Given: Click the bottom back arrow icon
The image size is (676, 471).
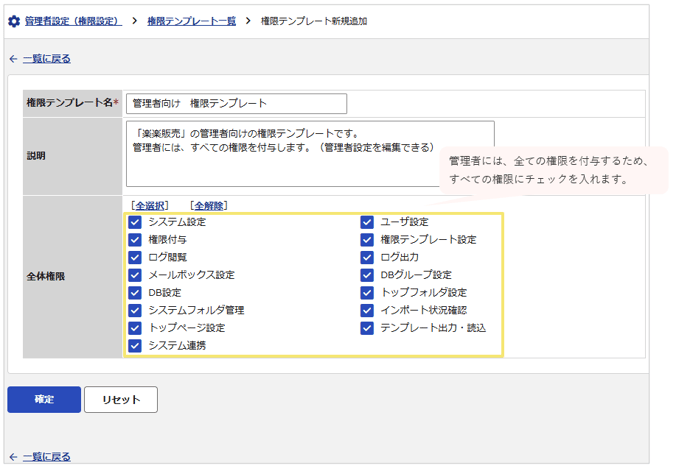Looking at the screenshot, I should [13, 457].
